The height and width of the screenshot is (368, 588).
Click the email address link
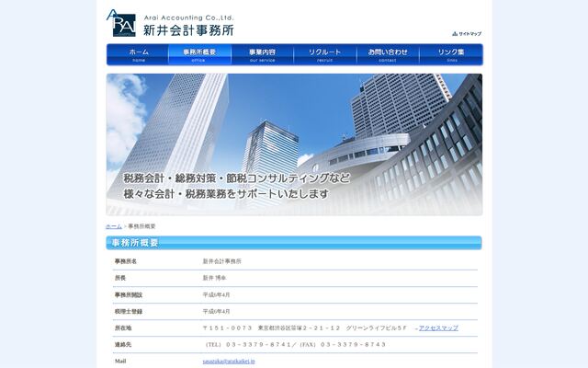click(x=229, y=362)
